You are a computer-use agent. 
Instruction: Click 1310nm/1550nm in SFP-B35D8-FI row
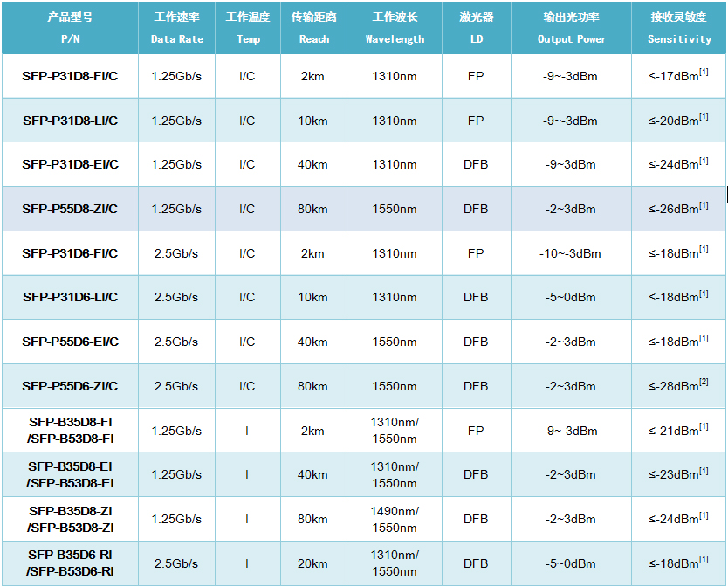click(395, 431)
